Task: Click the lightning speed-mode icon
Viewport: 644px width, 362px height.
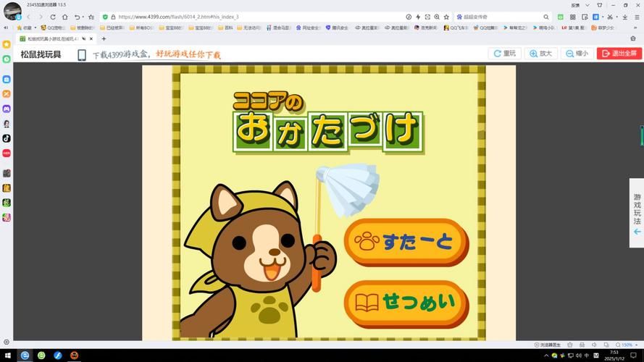Action: [x=418, y=17]
